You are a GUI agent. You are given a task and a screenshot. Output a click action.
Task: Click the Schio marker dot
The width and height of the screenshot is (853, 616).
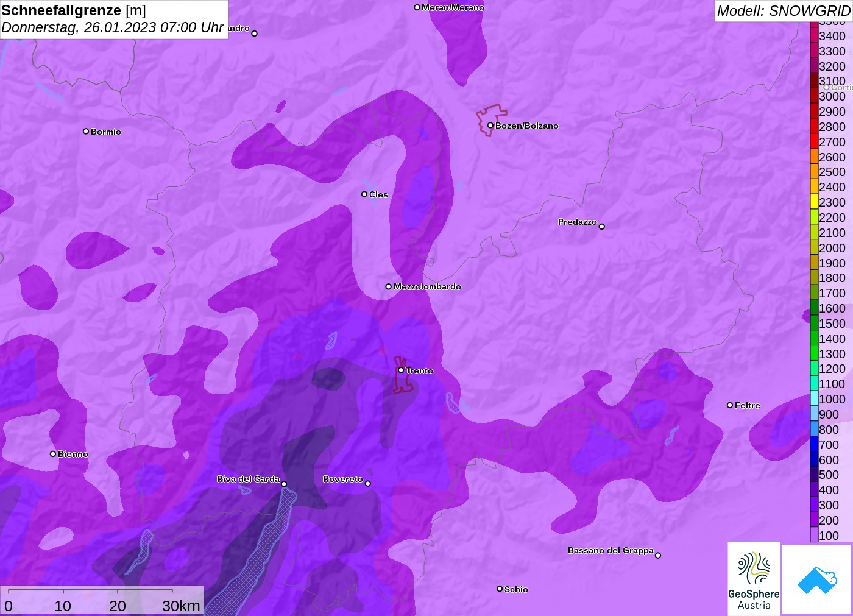tap(500, 589)
